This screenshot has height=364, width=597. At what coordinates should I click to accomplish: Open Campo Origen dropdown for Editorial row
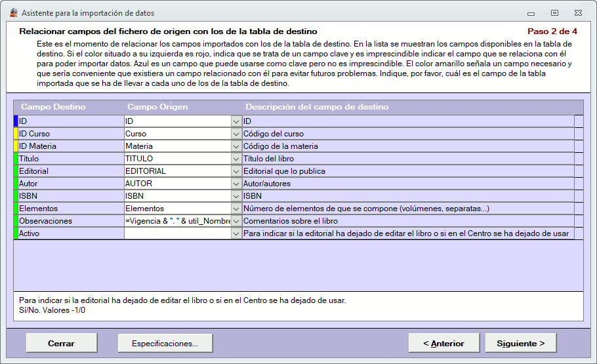coord(236,171)
